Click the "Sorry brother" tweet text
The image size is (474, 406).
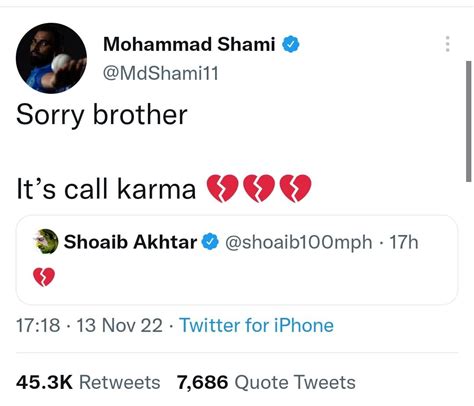coord(102,115)
